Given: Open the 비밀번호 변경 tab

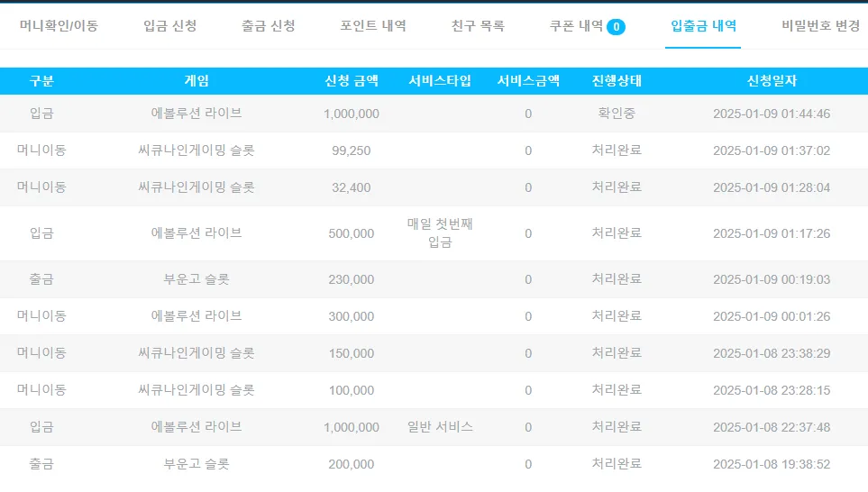Looking at the screenshot, I should tap(820, 26).
